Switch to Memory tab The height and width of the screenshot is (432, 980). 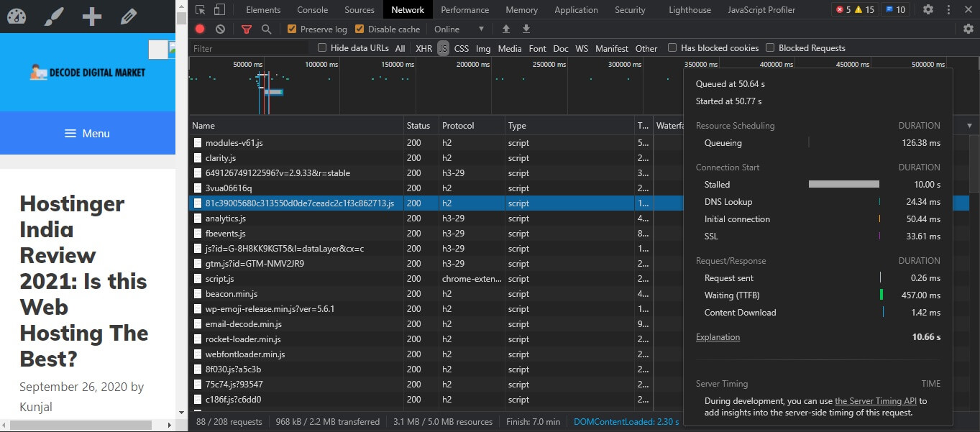[x=522, y=9]
